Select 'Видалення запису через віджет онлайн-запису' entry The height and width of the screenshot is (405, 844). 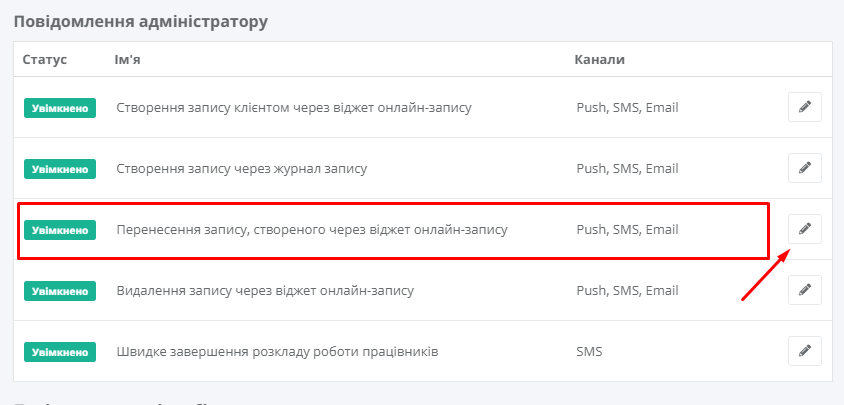coord(265,291)
